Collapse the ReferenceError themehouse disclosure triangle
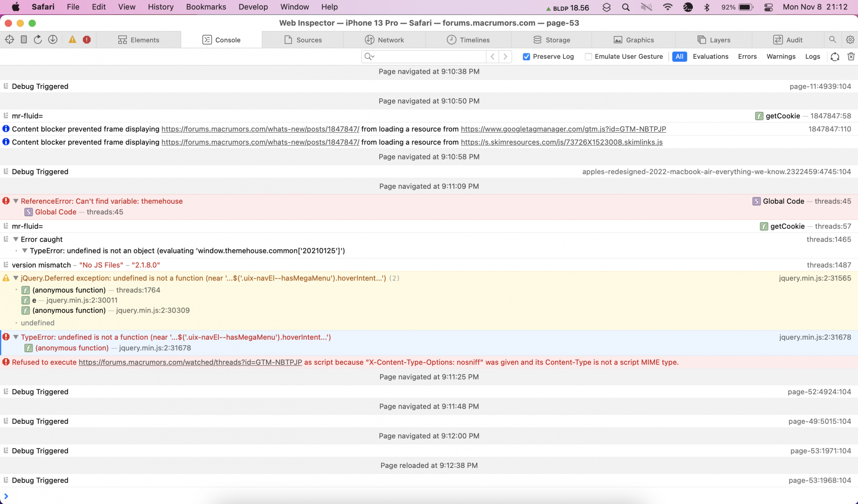This screenshot has width=858, height=504. [x=16, y=201]
